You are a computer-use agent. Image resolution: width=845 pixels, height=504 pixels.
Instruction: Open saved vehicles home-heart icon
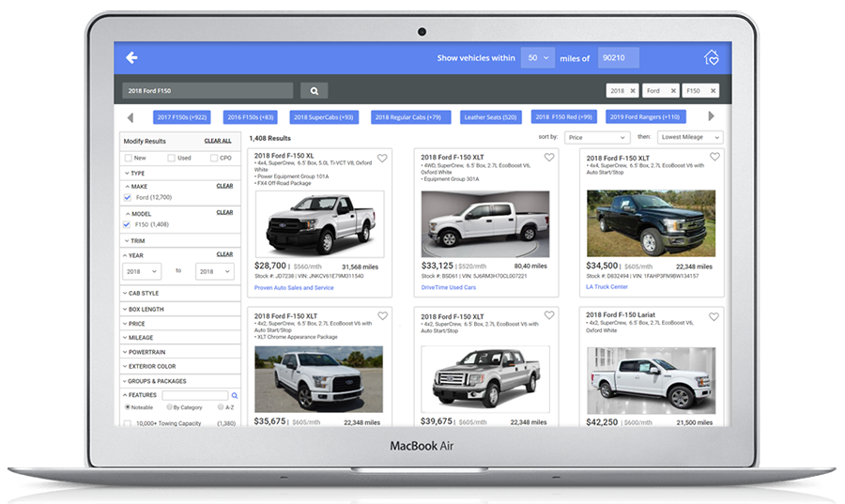[712, 57]
